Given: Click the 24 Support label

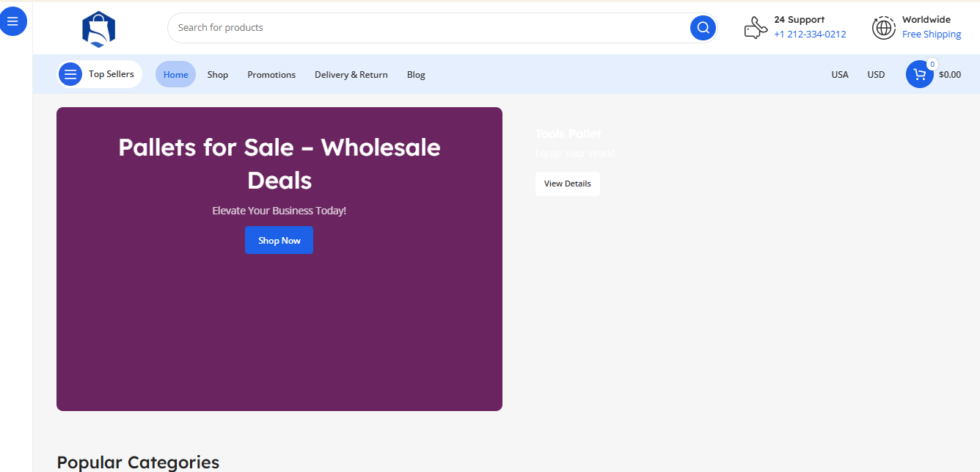Looking at the screenshot, I should (800, 20).
